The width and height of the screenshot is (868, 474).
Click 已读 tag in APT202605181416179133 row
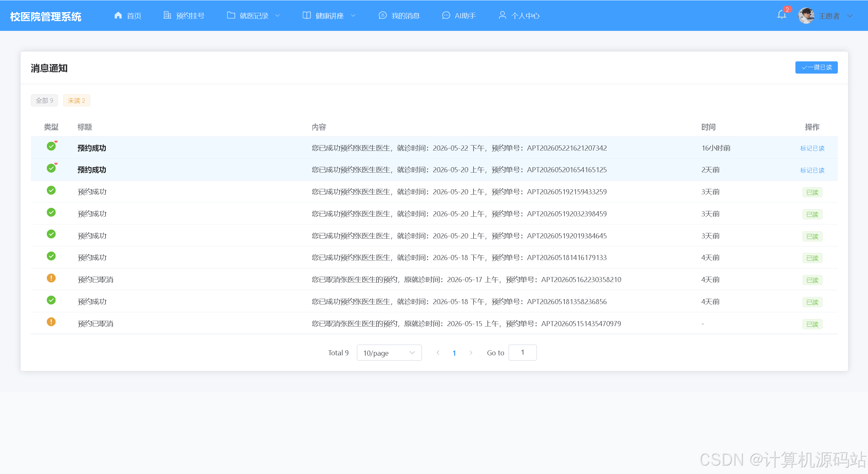coord(812,258)
